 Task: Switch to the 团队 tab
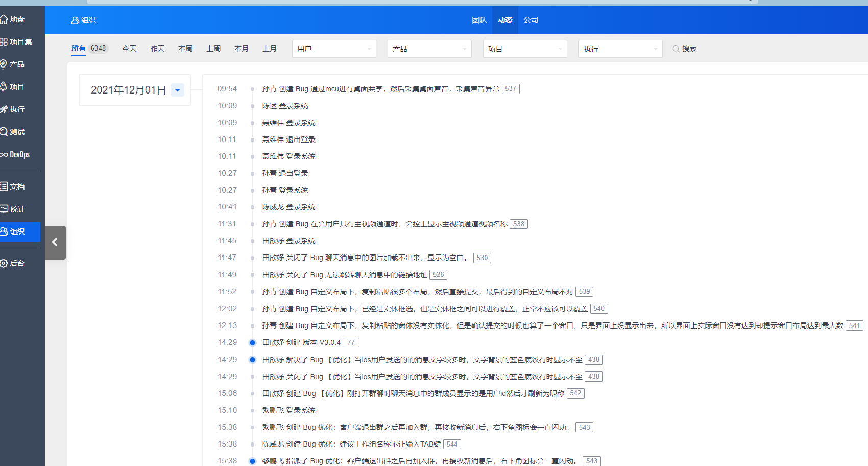click(479, 20)
